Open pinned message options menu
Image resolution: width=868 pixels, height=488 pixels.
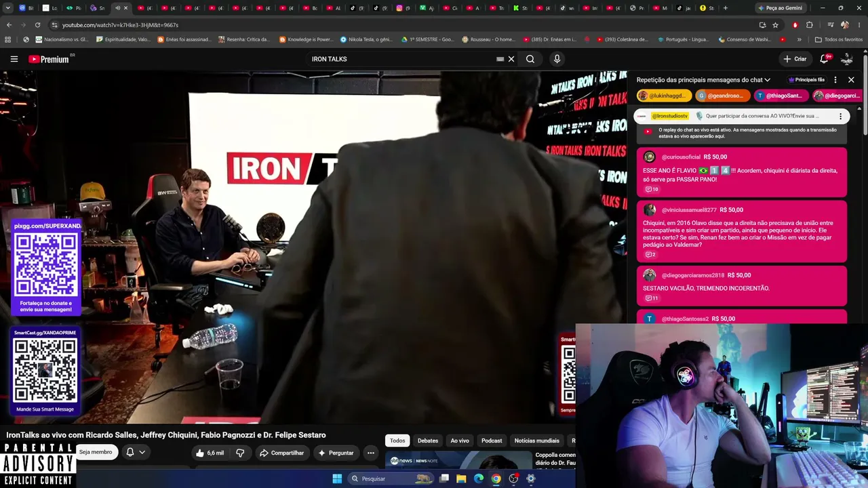tap(840, 116)
